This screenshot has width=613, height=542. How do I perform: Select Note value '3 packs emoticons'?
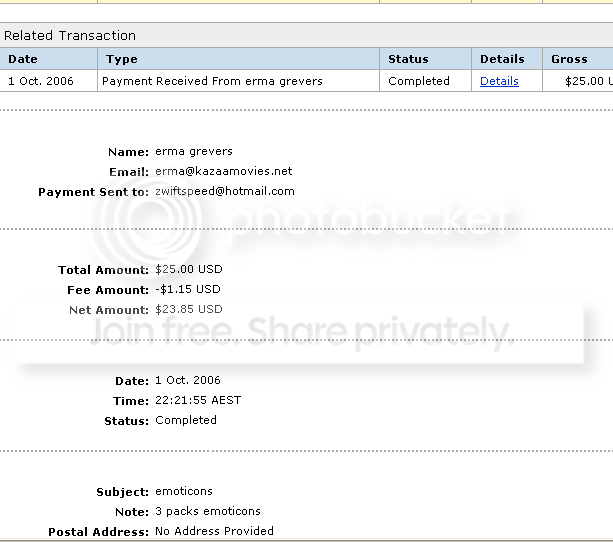click(208, 511)
